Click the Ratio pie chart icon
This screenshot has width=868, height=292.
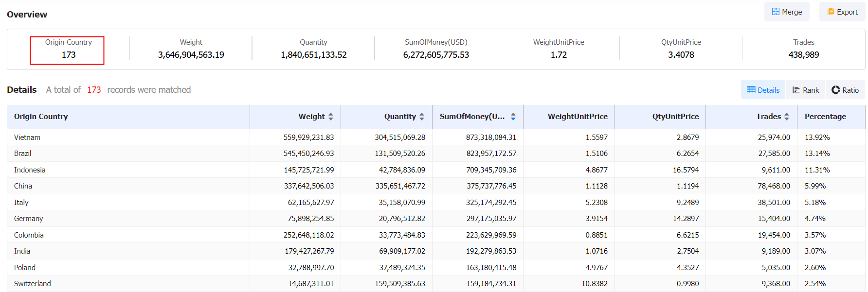[836, 90]
